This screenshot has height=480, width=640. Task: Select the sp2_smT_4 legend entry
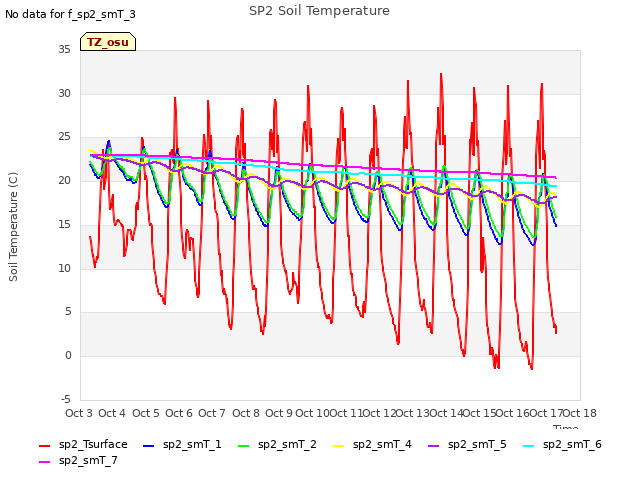[x=372, y=444]
